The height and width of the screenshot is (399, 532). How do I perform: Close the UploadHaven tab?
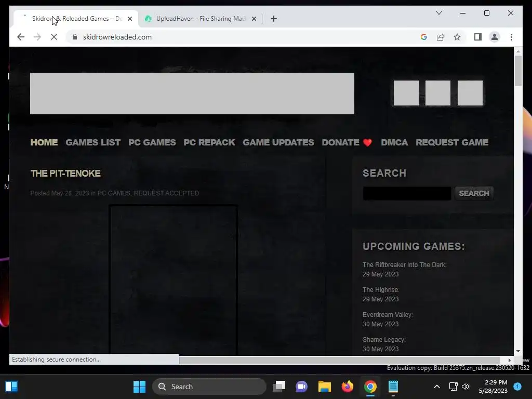click(x=254, y=19)
